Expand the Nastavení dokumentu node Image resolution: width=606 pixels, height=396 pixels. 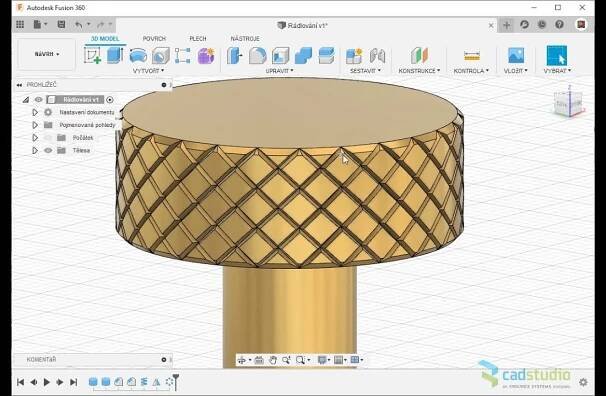(35, 112)
